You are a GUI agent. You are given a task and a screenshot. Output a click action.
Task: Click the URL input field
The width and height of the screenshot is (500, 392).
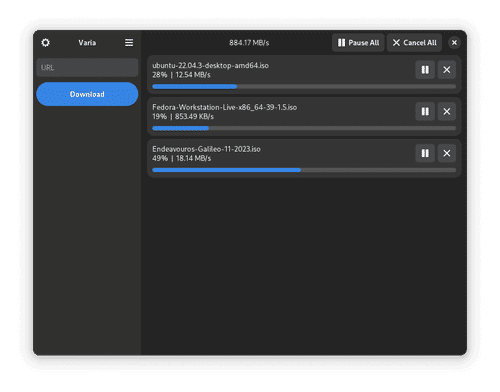click(87, 68)
